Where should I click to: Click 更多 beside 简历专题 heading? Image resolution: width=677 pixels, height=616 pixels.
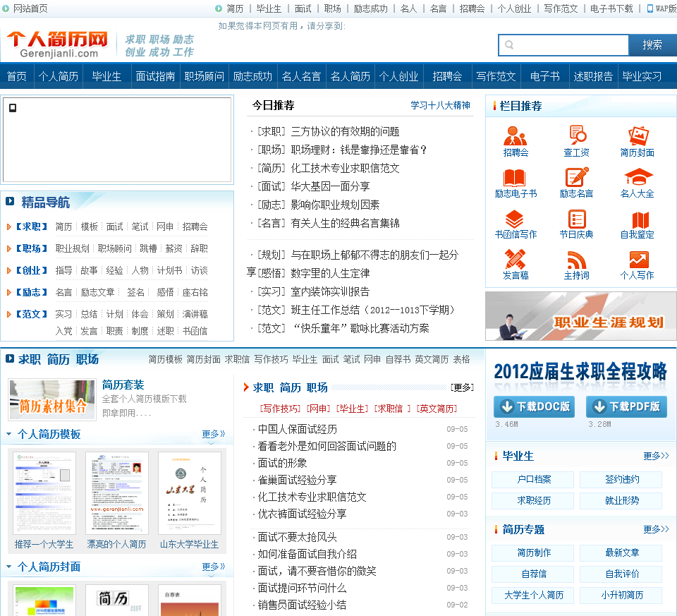[x=655, y=529]
